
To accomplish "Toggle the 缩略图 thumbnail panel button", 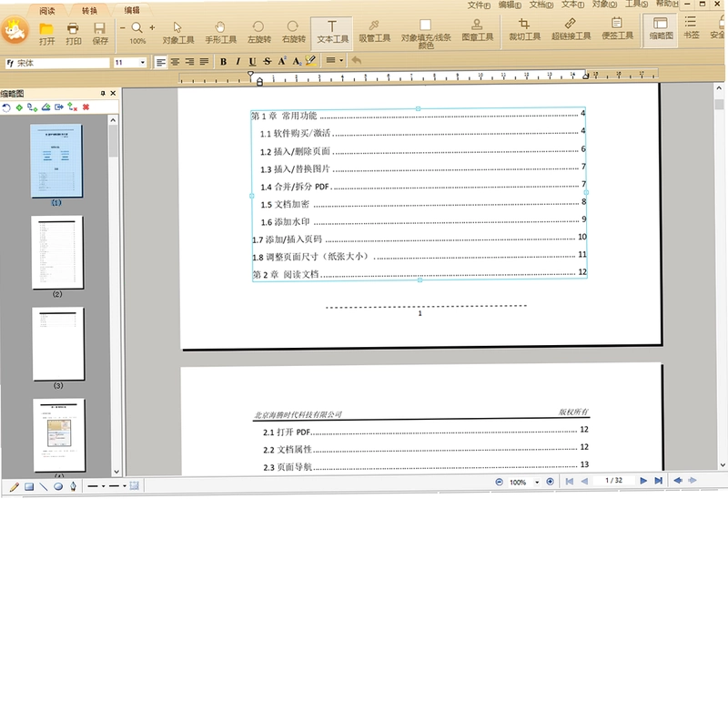I will pyautogui.click(x=661, y=29).
